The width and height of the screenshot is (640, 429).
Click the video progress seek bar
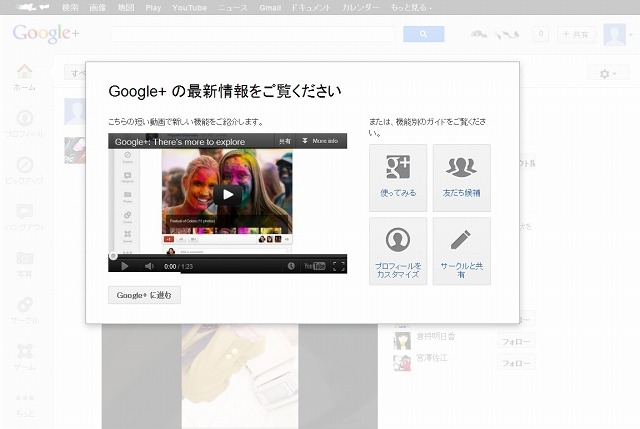(228, 256)
